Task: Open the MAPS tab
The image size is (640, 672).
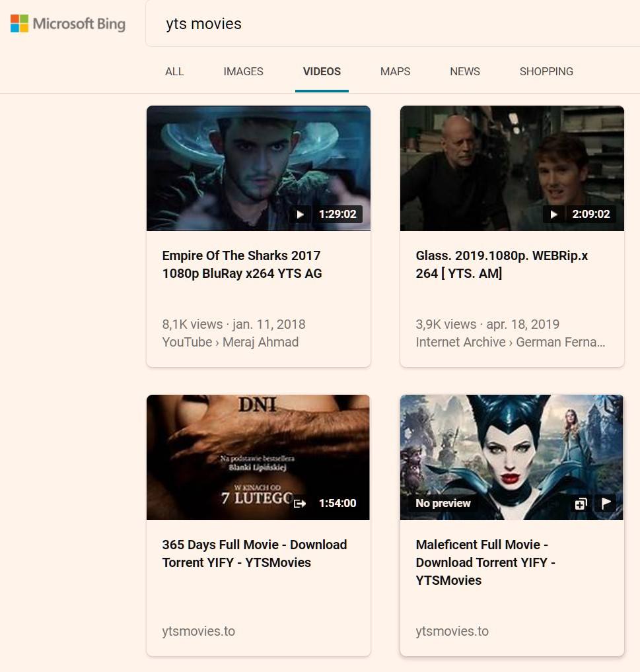Action: point(395,71)
